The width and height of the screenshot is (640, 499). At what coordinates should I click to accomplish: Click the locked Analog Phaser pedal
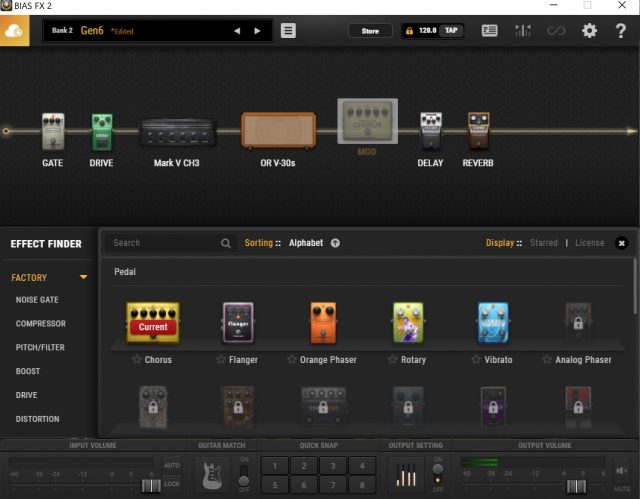(x=578, y=323)
